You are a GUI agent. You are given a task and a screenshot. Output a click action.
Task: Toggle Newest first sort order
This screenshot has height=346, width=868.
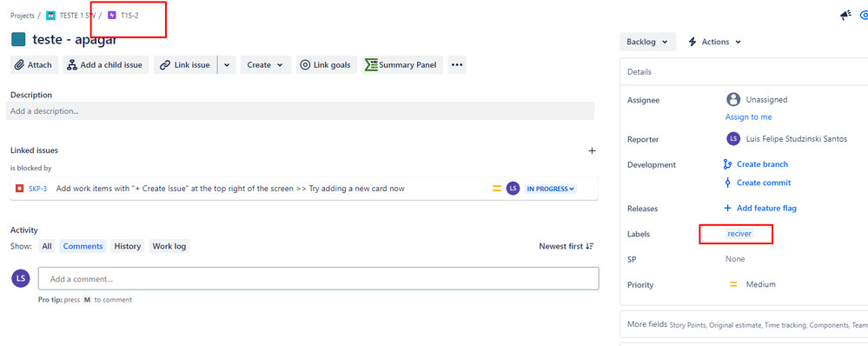click(x=567, y=246)
